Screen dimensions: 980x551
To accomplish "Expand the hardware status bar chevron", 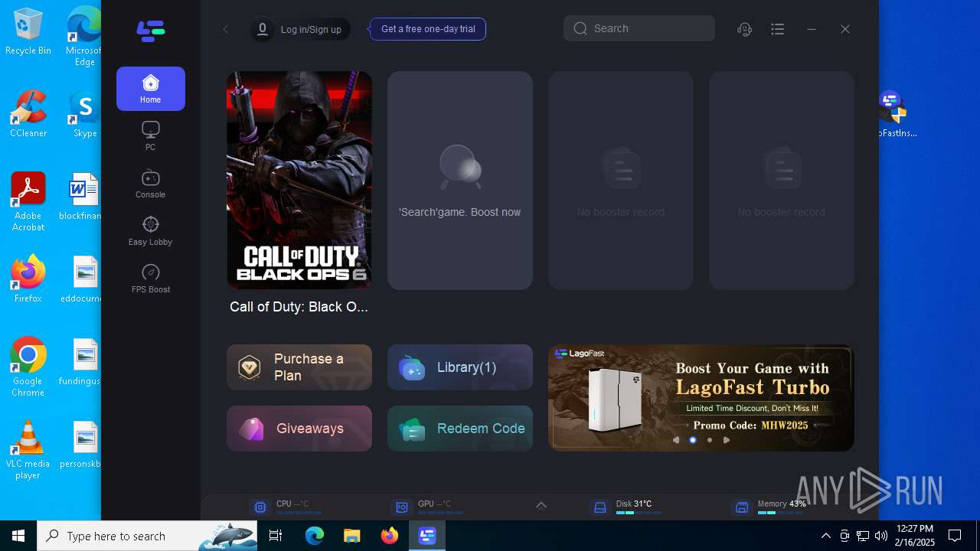I will 541,505.
